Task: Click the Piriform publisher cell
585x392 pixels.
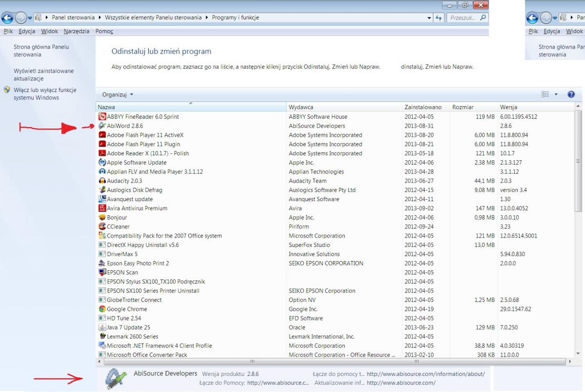Action: [299, 226]
